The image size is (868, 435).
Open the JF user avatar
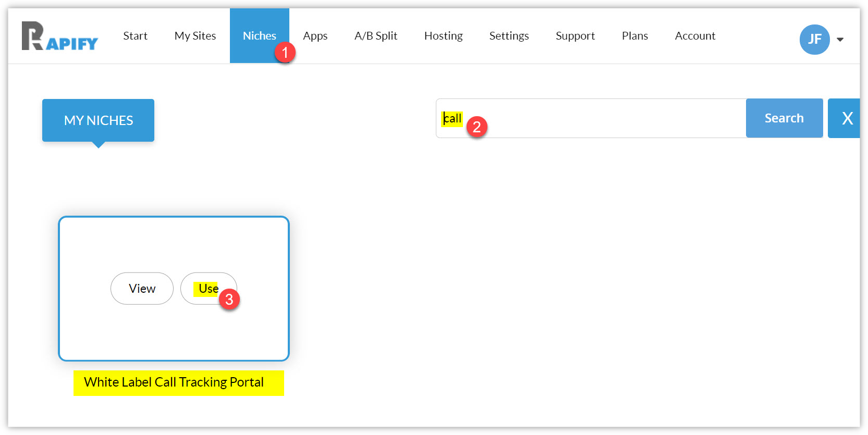tap(814, 40)
